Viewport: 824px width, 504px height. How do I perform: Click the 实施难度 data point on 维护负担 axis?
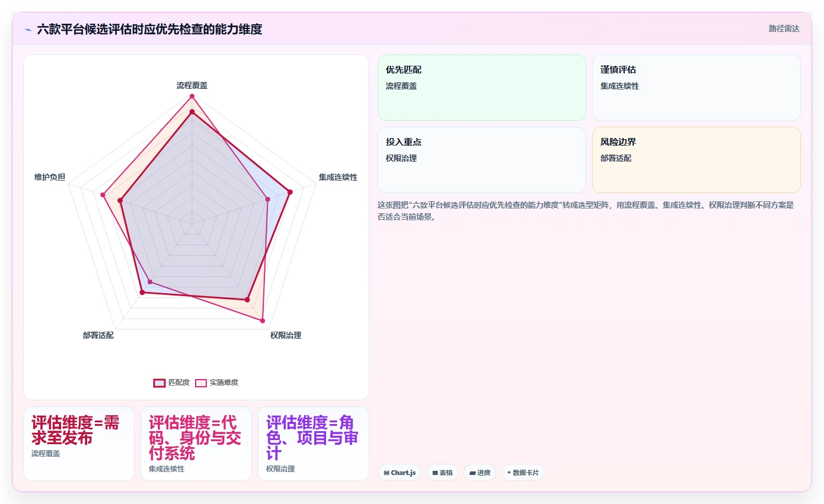coord(103,194)
